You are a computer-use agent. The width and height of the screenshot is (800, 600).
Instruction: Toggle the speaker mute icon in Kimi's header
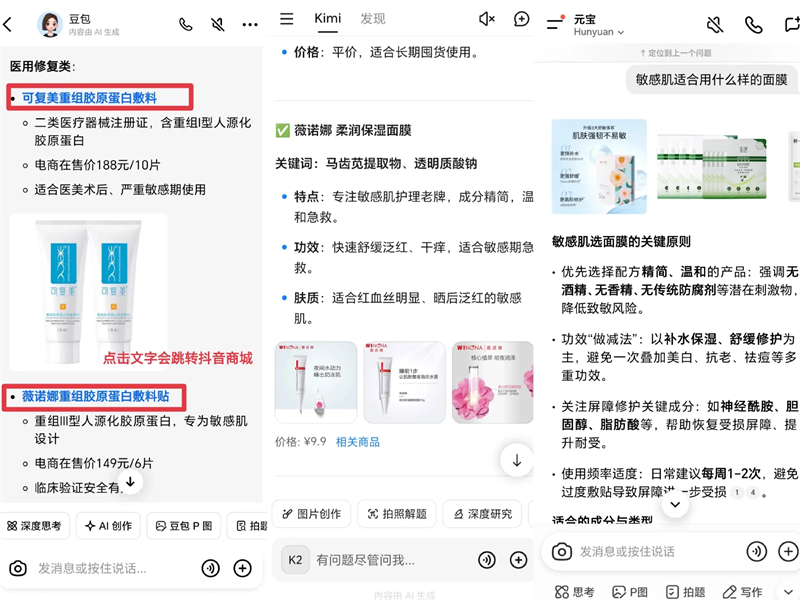(486, 18)
